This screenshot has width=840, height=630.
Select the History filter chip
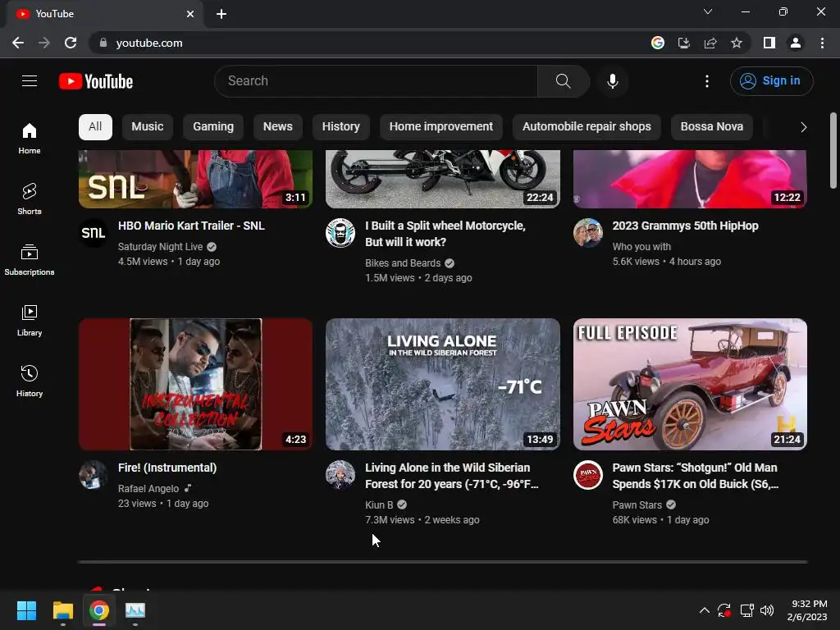[340, 127]
